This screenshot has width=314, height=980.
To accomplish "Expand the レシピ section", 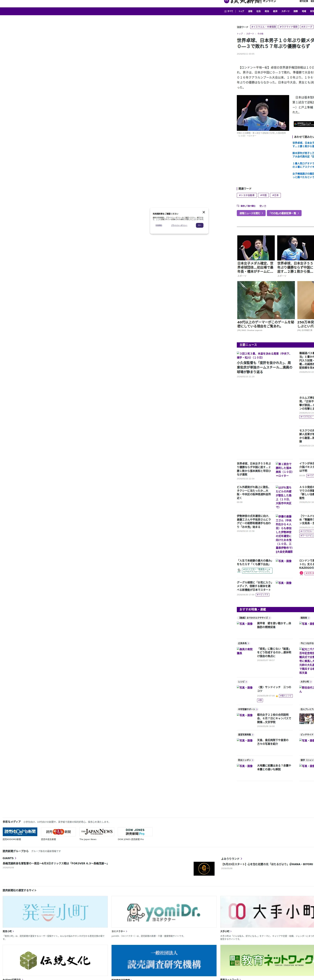I will click(x=242, y=682).
